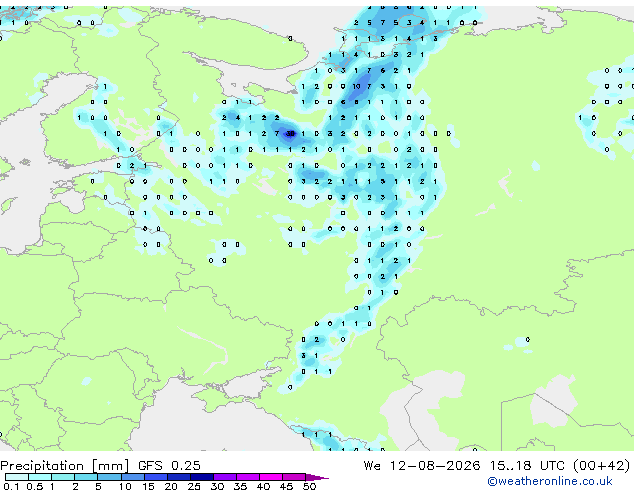Select the 45–50 mm legend color swatch
The width and height of the screenshot is (634, 490).
[x=294, y=477]
